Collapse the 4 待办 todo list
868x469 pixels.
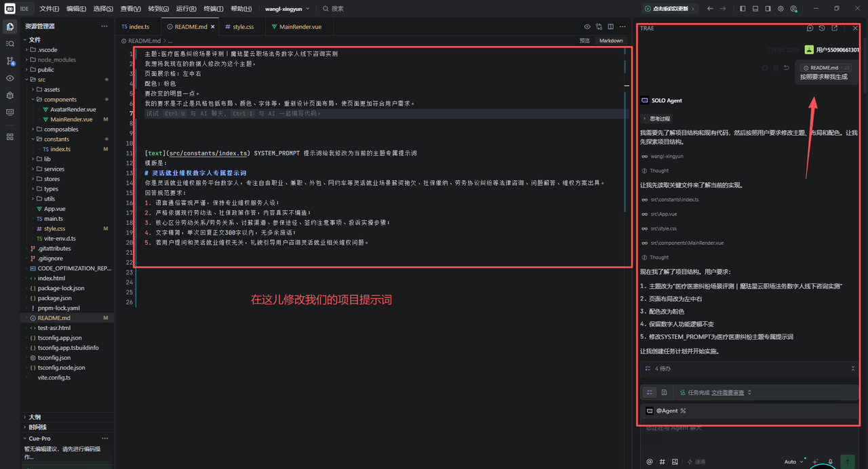click(853, 369)
